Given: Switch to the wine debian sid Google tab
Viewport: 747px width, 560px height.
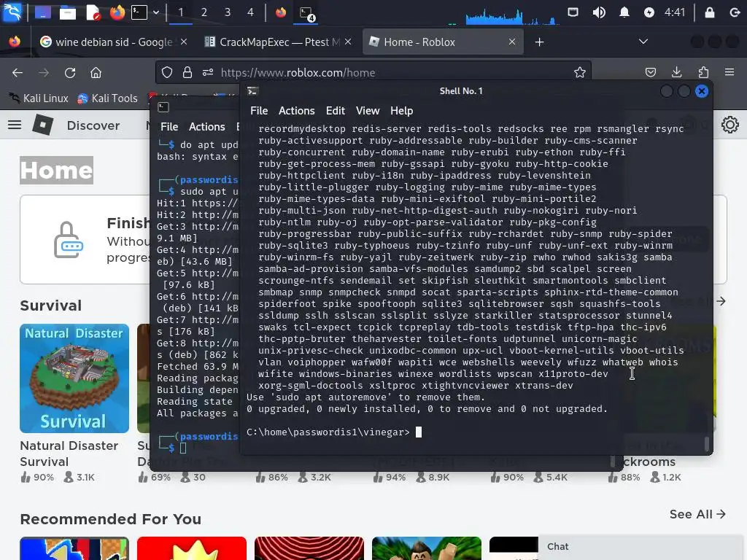Looking at the screenshot, I should (x=113, y=42).
